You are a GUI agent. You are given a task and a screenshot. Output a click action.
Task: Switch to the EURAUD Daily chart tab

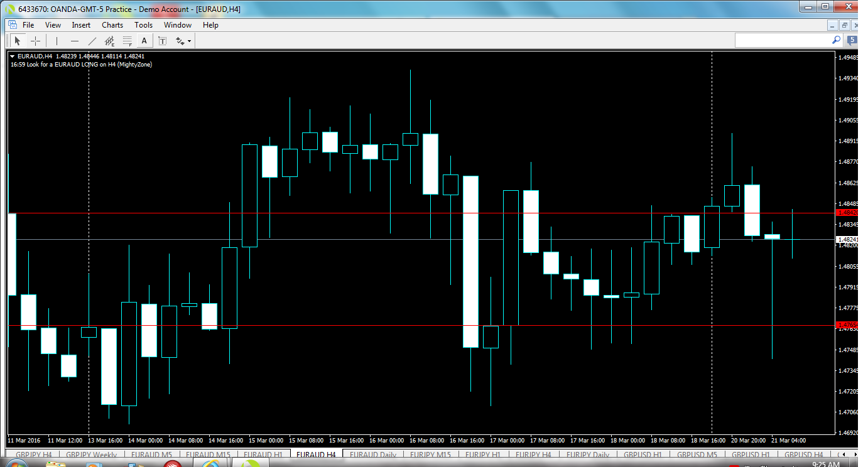[x=373, y=454]
